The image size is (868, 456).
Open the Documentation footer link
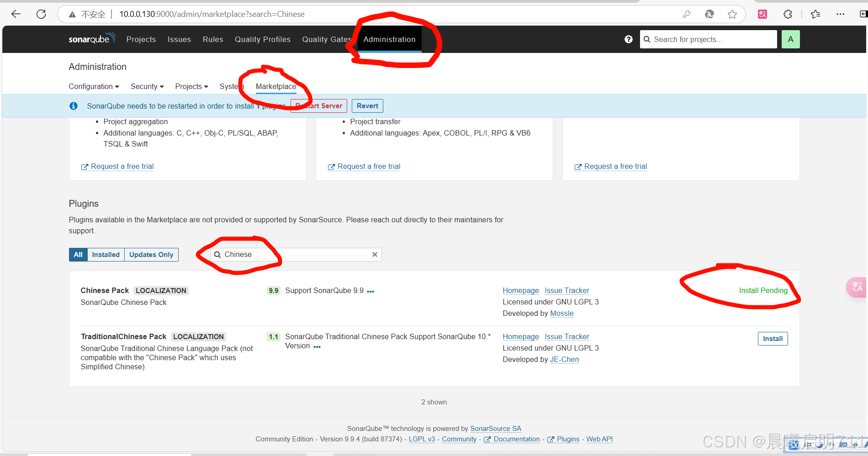click(512, 439)
